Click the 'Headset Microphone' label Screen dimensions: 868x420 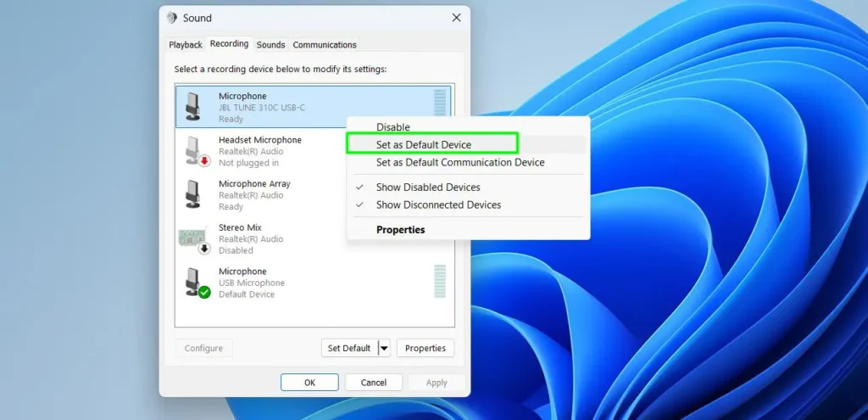(x=259, y=140)
